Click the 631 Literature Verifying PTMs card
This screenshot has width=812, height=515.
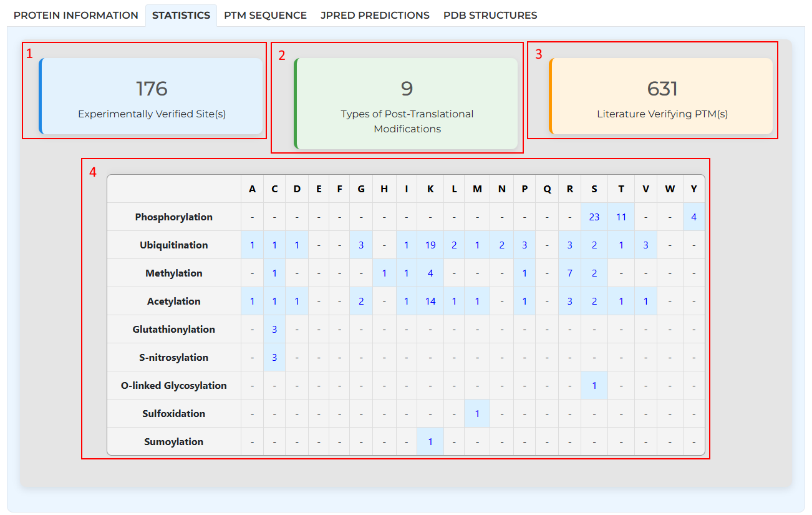pos(662,97)
